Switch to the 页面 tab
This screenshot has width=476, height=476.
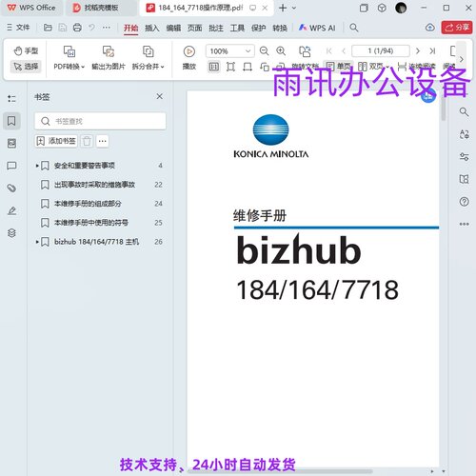pos(194,28)
